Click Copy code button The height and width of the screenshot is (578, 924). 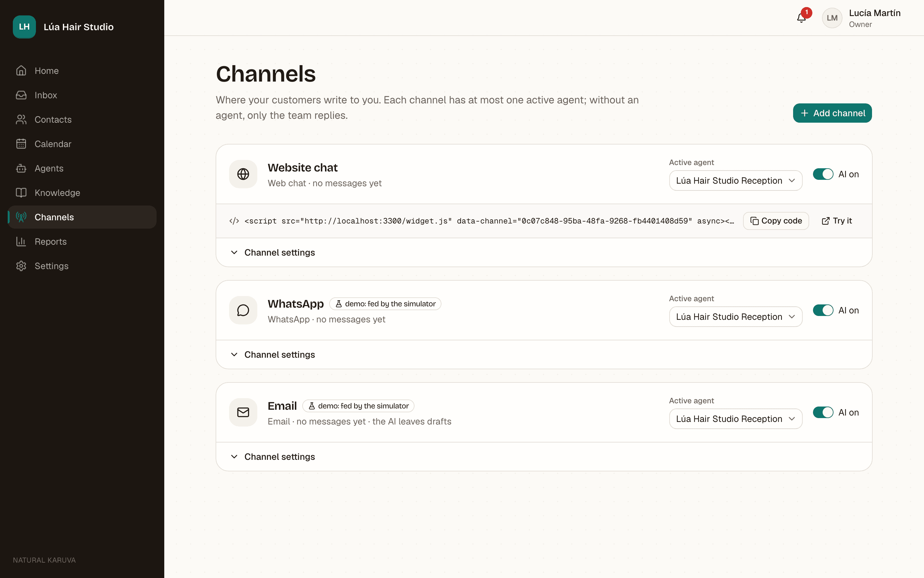coord(776,221)
